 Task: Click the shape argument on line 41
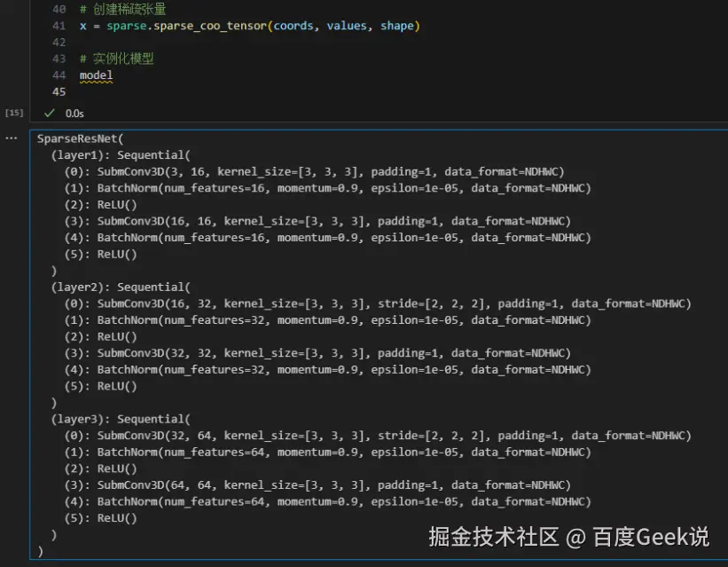(x=397, y=26)
